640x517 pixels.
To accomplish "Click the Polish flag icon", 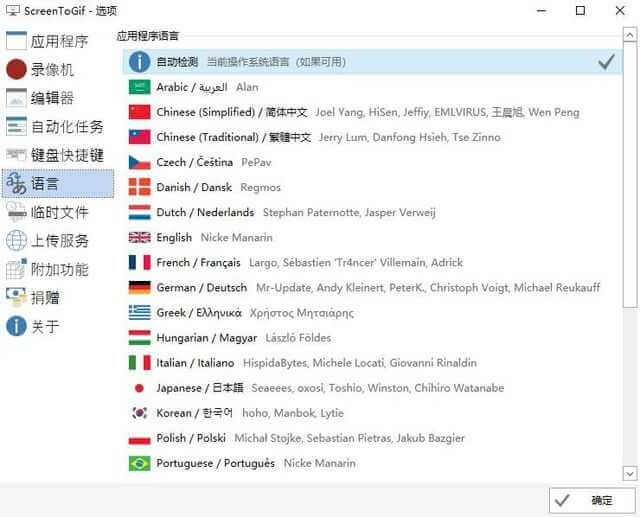I will [x=140, y=440].
